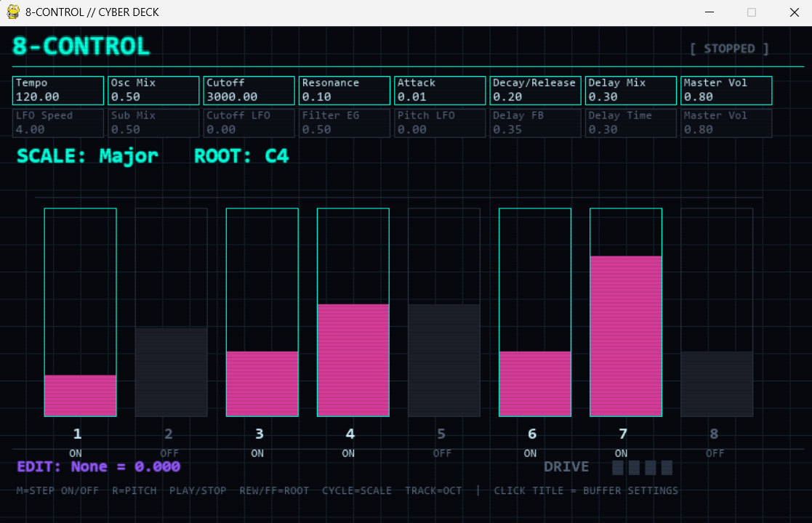Minimize the 8-CONTROL window
812x523 pixels.
coord(710,12)
